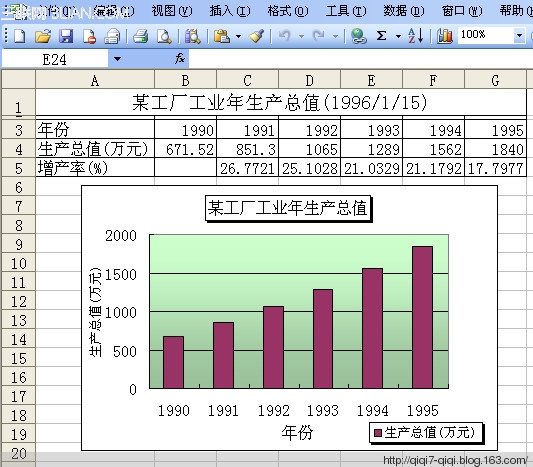Click the Redo arrow icon
This screenshot has height=467, width=533.
click(319, 36)
